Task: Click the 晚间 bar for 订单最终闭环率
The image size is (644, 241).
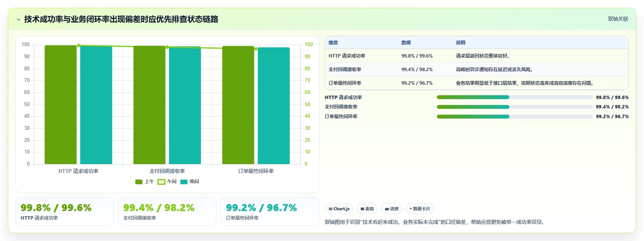Action: (274, 106)
